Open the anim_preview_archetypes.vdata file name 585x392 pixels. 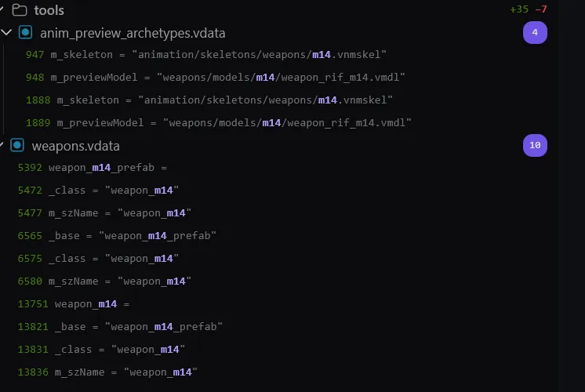click(133, 33)
